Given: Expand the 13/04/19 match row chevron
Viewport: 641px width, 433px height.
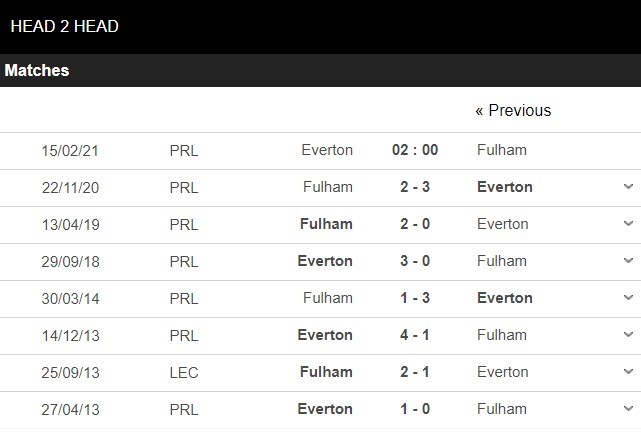Looking at the screenshot, I should click(628, 224).
